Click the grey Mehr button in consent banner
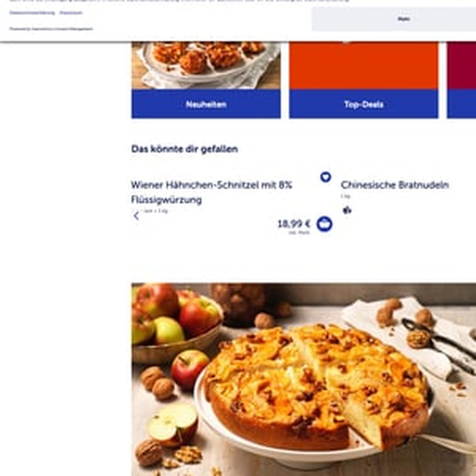 pos(394,19)
